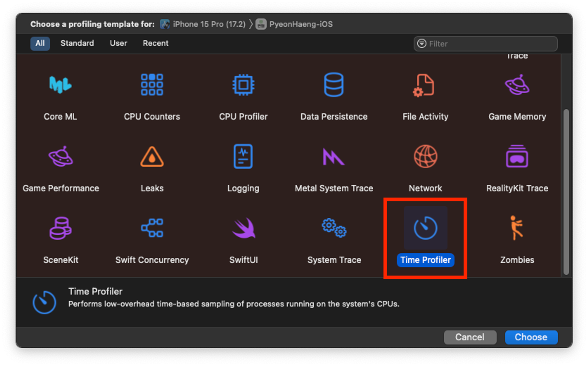Open the iPhone 15 Pro (17.2) device selector

(203, 24)
